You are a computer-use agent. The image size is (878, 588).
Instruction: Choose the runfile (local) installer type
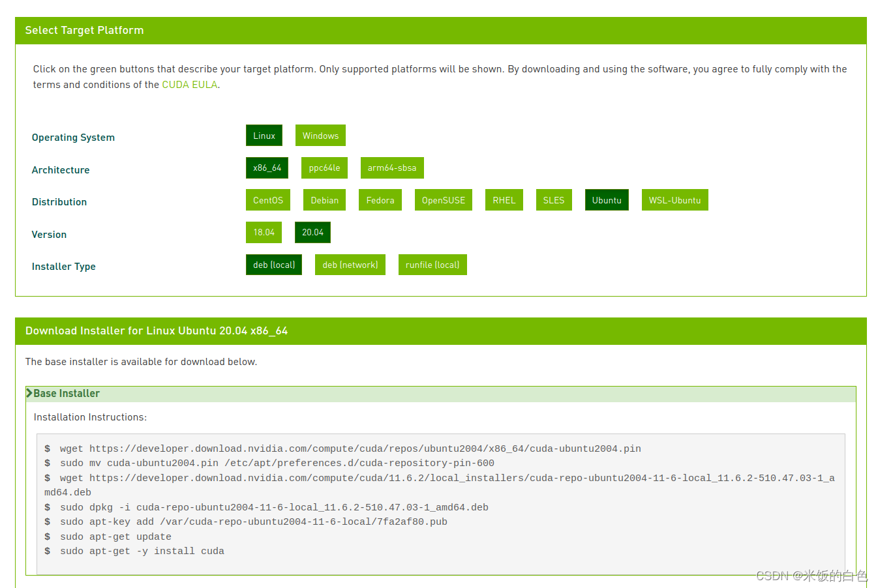[432, 265]
